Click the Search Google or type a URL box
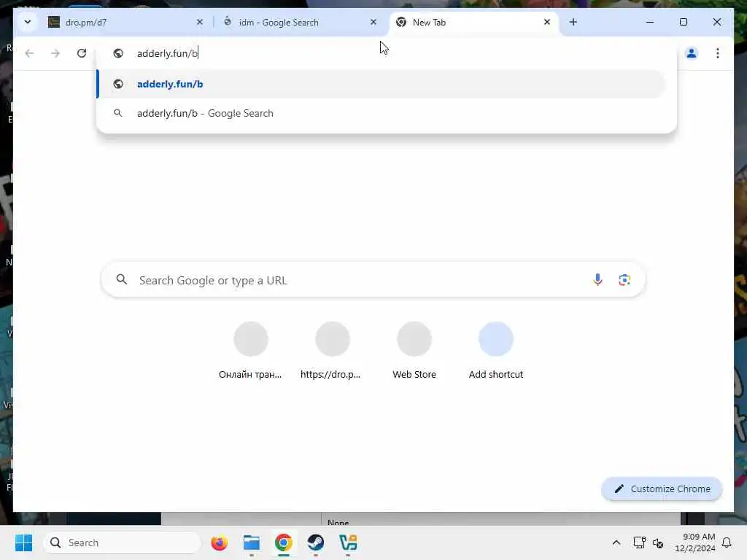The height and width of the screenshot is (560, 747). tap(373, 280)
